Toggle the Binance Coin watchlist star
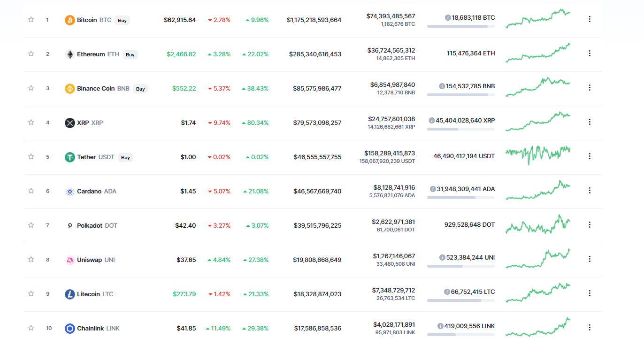 point(31,88)
